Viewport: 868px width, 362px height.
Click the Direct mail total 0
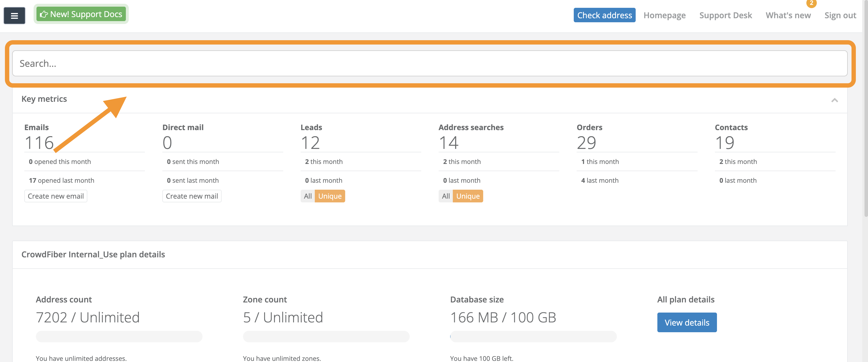167,143
